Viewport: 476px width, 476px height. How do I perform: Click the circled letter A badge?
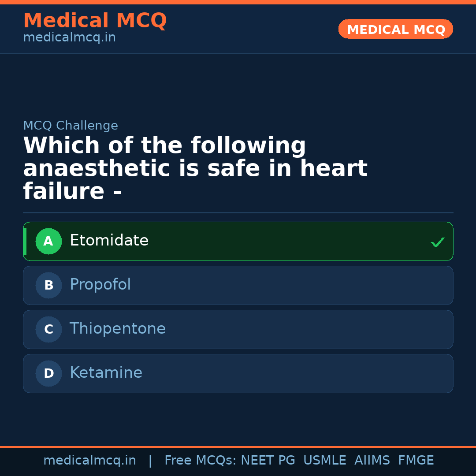point(48,241)
